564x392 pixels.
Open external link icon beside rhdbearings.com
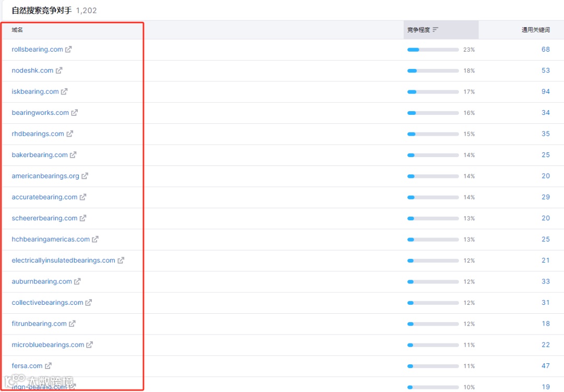tap(70, 134)
